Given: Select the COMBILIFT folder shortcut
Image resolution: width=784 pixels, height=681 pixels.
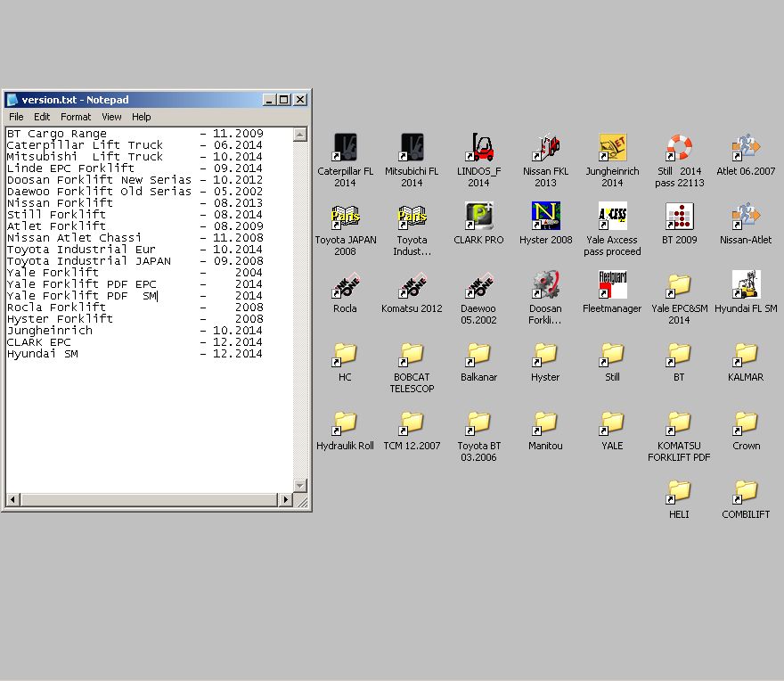Looking at the screenshot, I should [x=746, y=491].
